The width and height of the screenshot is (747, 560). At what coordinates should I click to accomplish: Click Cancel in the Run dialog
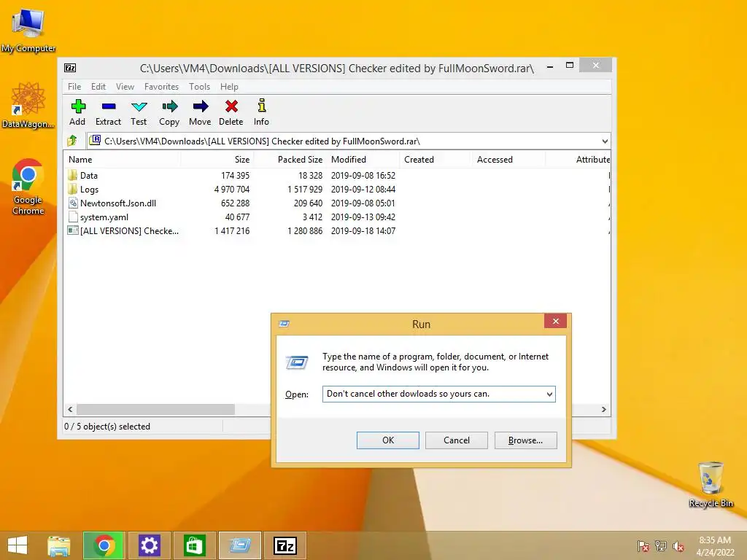coord(457,440)
